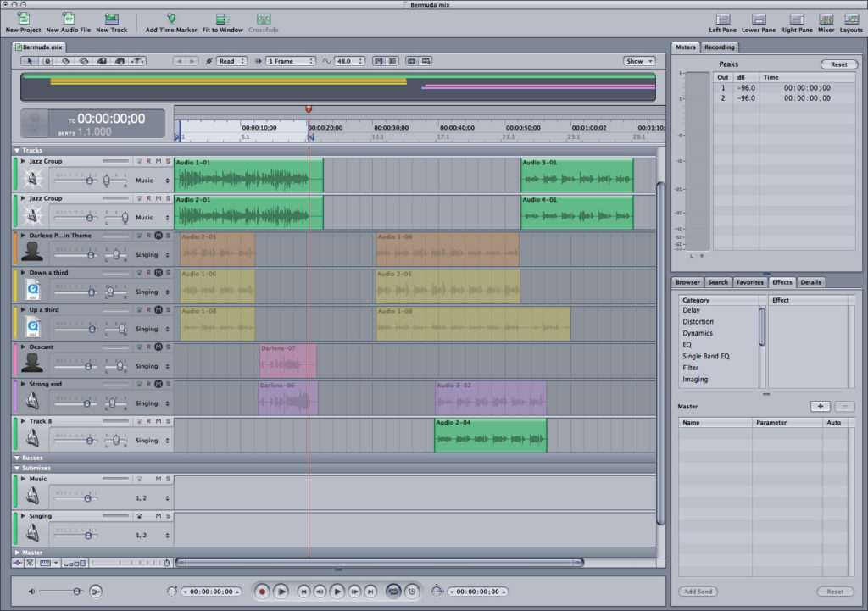Screen dimensions: 868x611
Task: Collapse the Submixes section
Action: pyautogui.click(x=17, y=469)
